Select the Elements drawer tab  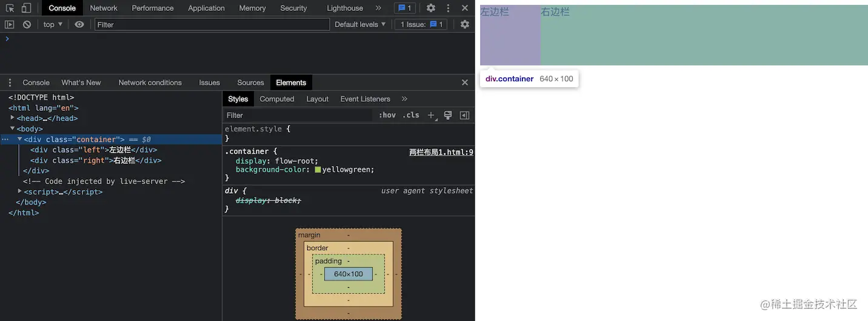291,82
